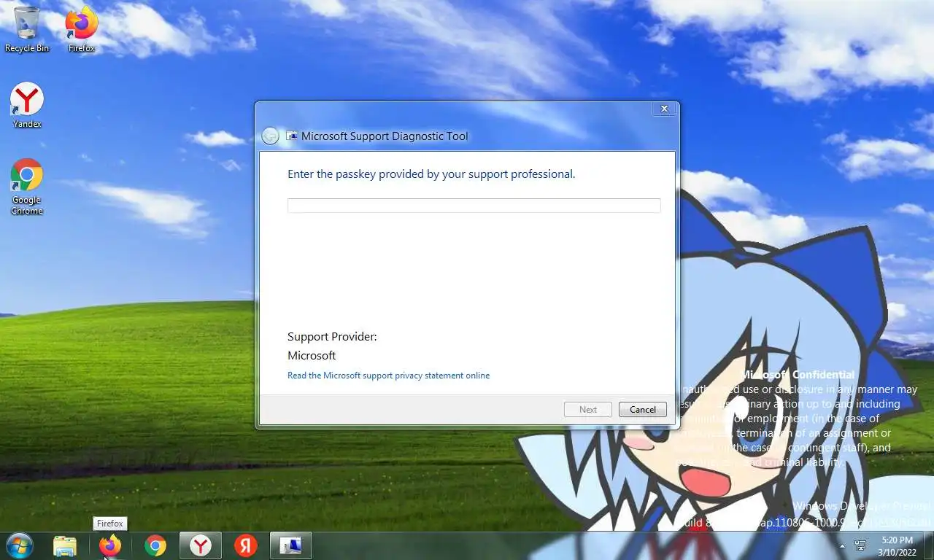Click the Cancel button
Viewport: 934px width, 560px height.
(x=643, y=409)
